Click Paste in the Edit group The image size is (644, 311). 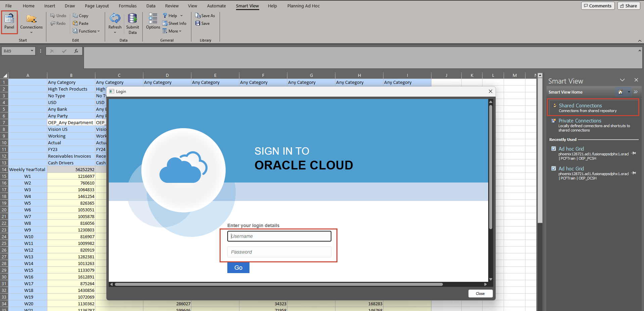coord(81,23)
